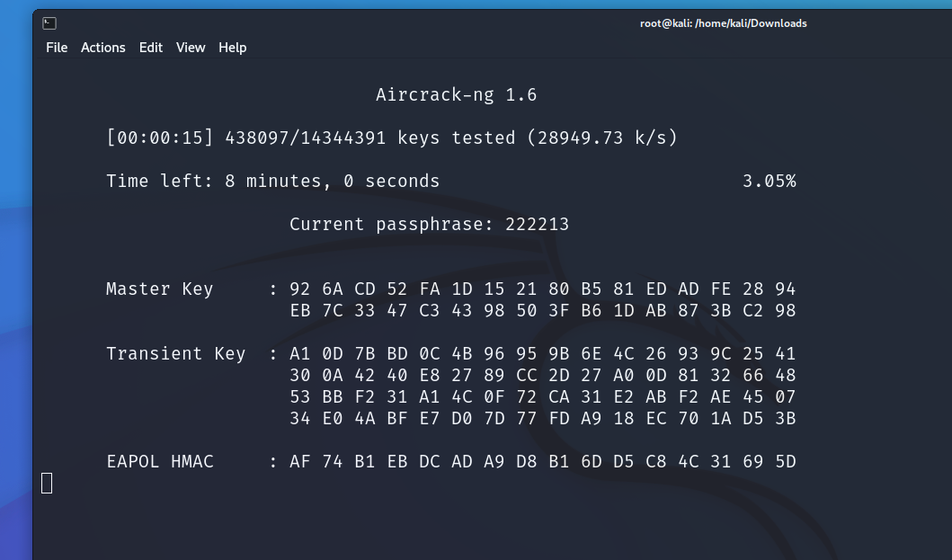Select the Current passphrase 222213 text
The image size is (952, 560).
429,224
